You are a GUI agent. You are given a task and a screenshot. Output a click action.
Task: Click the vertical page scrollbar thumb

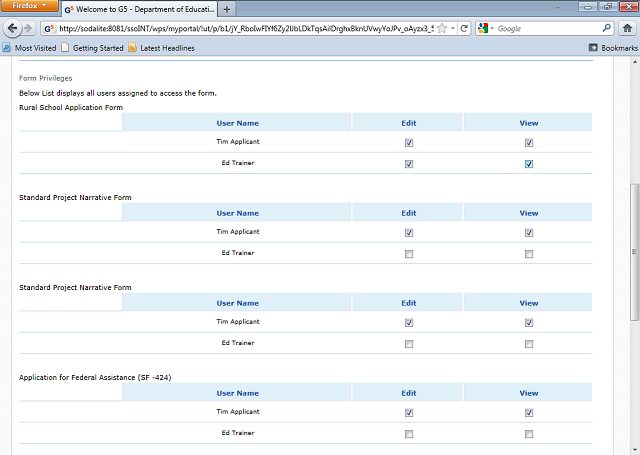click(634, 250)
